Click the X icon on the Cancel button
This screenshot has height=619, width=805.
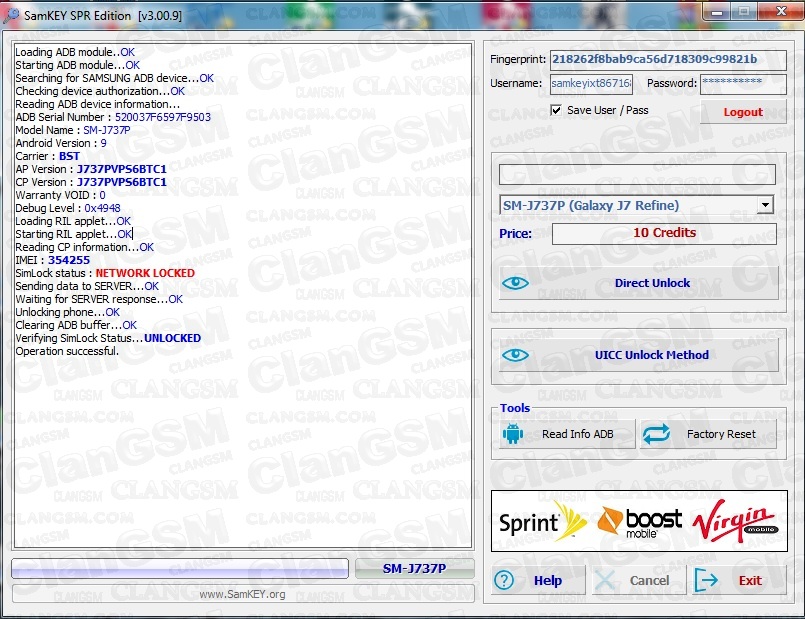[x=605, y=581]
